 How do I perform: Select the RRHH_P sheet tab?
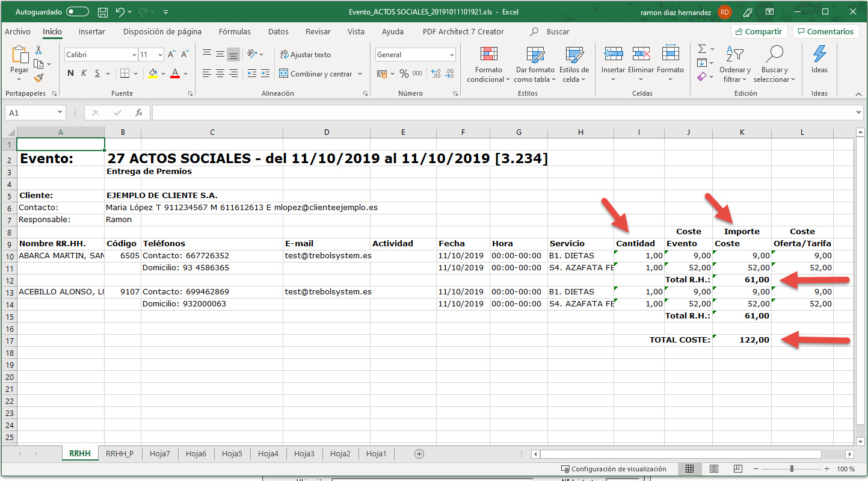click(120, 454)
